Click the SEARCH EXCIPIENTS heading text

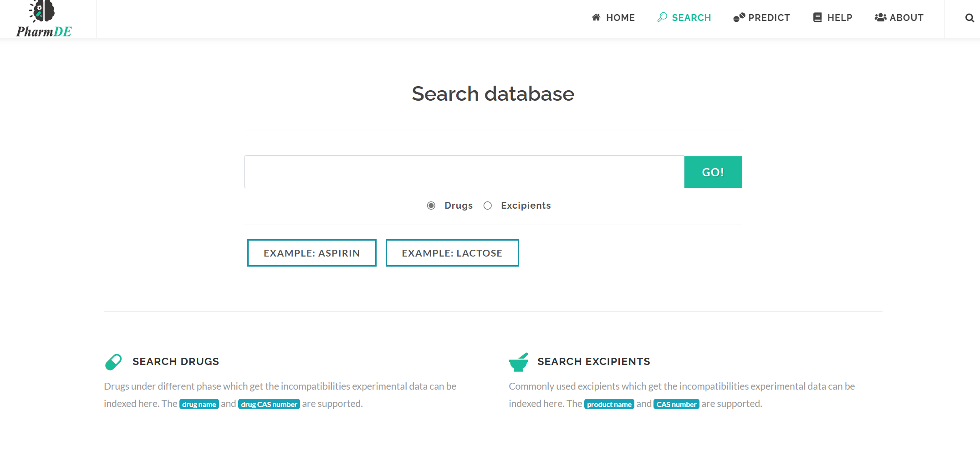coord(594,361)
